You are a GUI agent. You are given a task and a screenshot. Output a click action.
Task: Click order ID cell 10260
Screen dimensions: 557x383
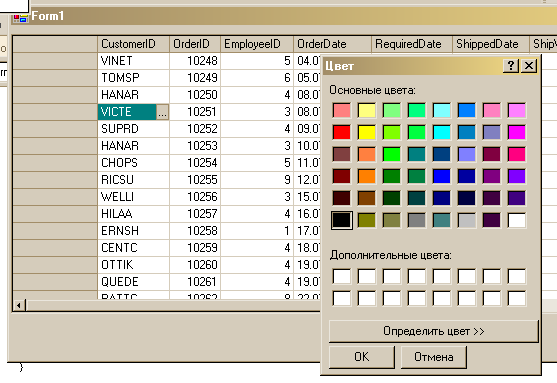[x=195, y=265]
